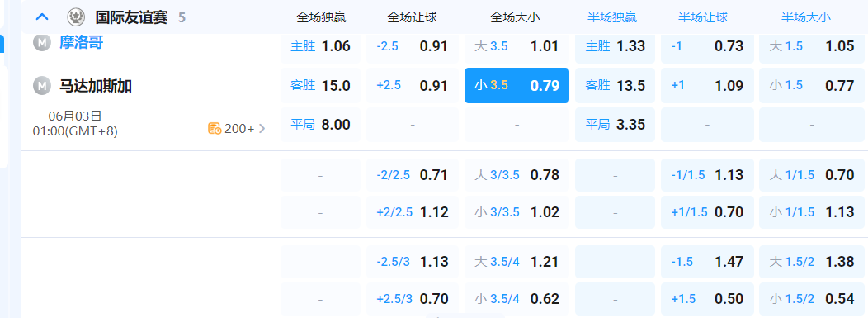The width and height of the screenshot is (868, 318).
Task: Click the kickoff time 01:00(GMT+8)
Action: click(75, 131)
